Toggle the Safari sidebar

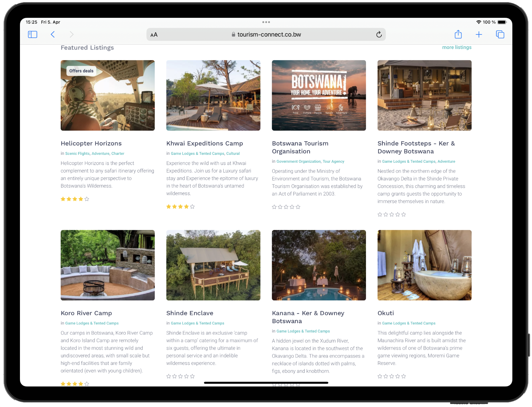click(x=32, y=34)
